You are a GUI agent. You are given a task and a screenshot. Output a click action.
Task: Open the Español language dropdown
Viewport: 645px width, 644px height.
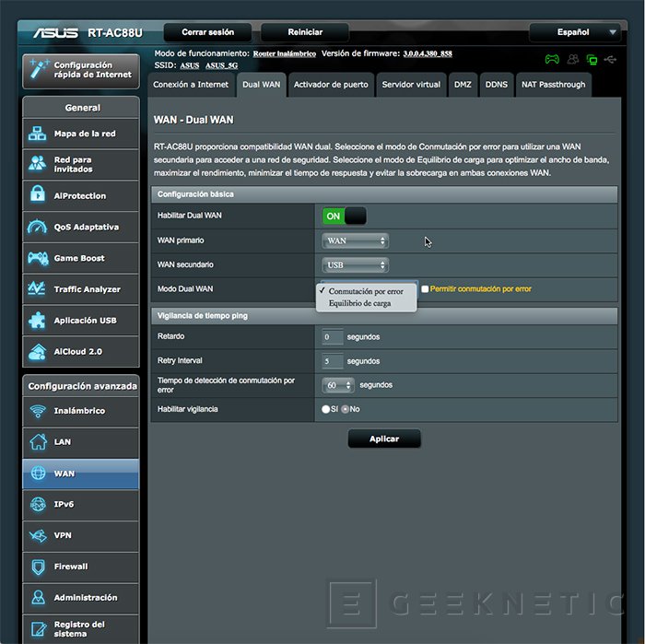[575, 32]
